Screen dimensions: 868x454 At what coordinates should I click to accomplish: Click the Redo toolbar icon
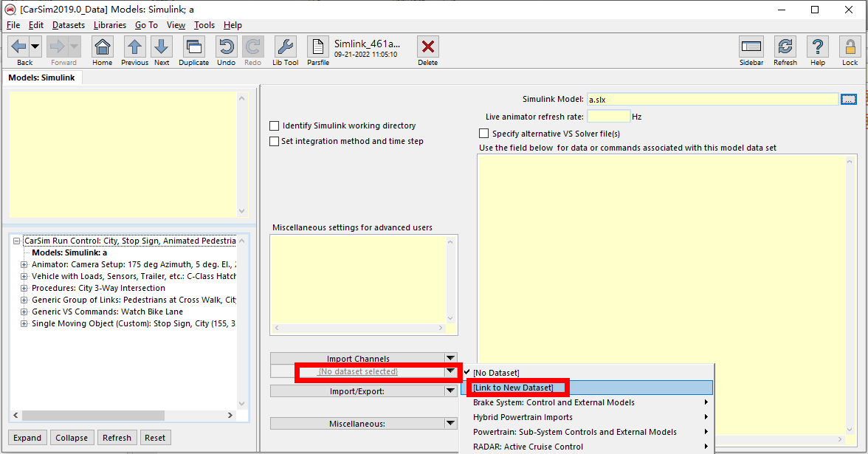tap(253, 47)
